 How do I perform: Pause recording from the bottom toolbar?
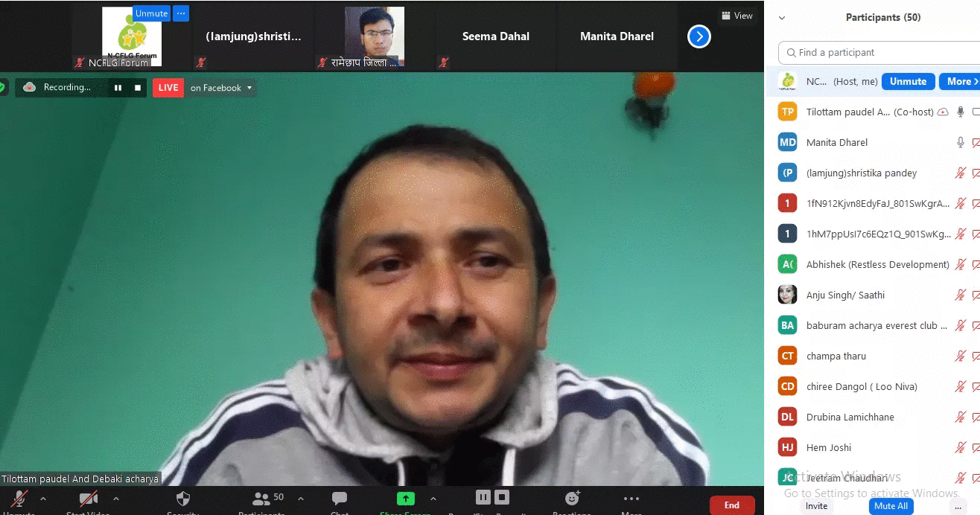(483, 497)
